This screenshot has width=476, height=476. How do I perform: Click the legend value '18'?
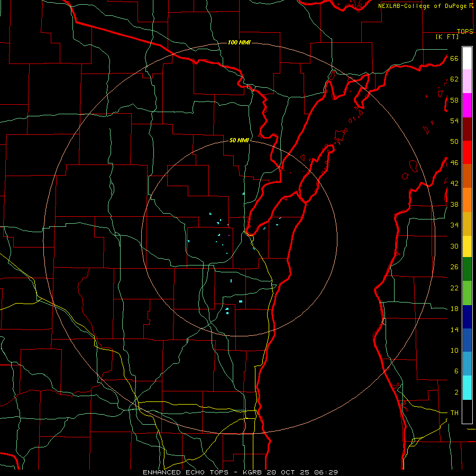pos(454,309)
